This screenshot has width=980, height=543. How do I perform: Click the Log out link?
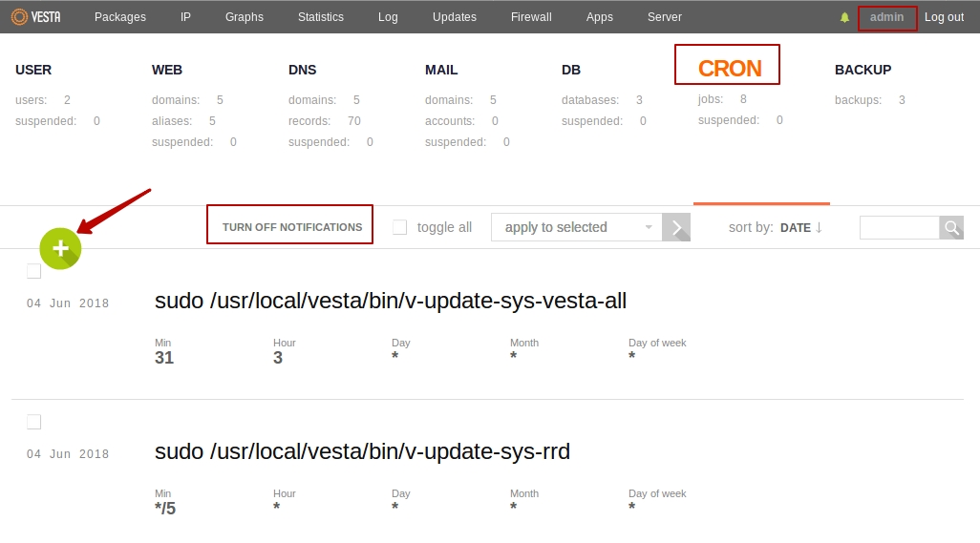point(944,17)
